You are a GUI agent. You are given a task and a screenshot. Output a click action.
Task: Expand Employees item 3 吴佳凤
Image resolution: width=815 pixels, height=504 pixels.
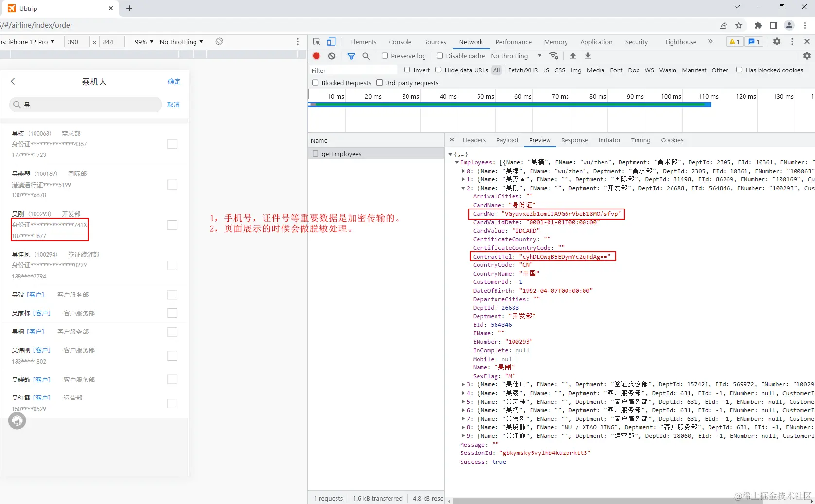pos(463,384)
